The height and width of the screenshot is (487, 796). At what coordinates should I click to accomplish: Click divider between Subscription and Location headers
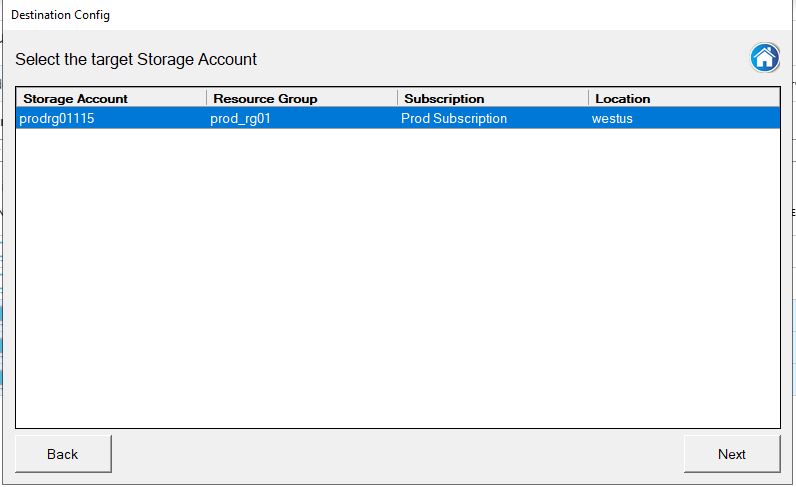point(588,98)
